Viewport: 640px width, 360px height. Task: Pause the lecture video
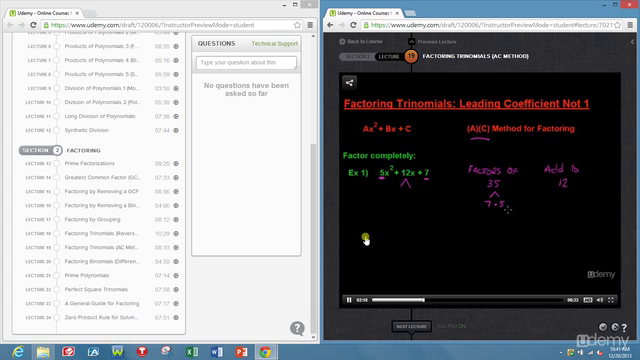[349, 300]
